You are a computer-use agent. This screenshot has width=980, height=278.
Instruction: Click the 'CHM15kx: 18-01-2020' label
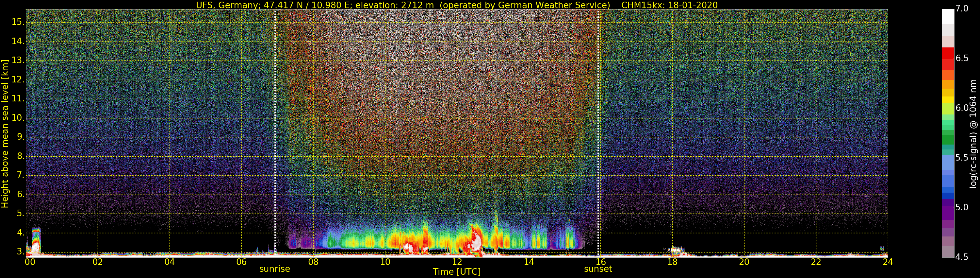(669, 5)
